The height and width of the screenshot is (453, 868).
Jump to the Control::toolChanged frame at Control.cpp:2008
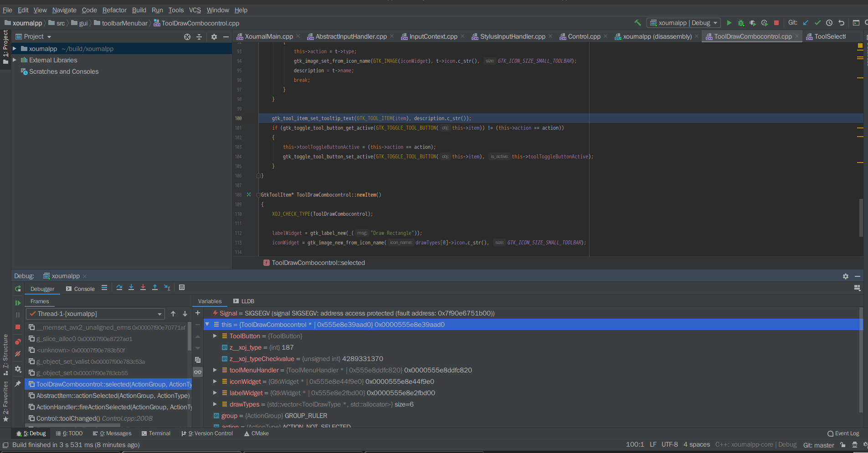point(91,418)
